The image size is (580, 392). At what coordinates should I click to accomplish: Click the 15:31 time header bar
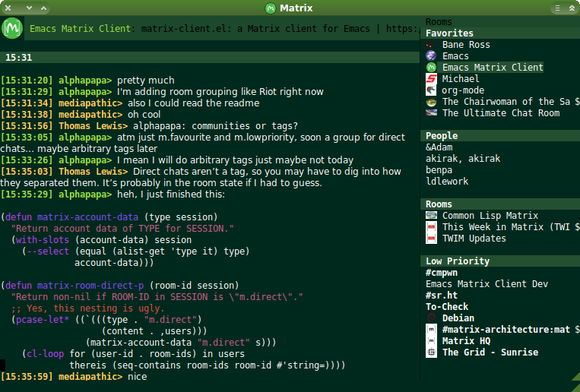pyautogui.click(x=210, y=57)
